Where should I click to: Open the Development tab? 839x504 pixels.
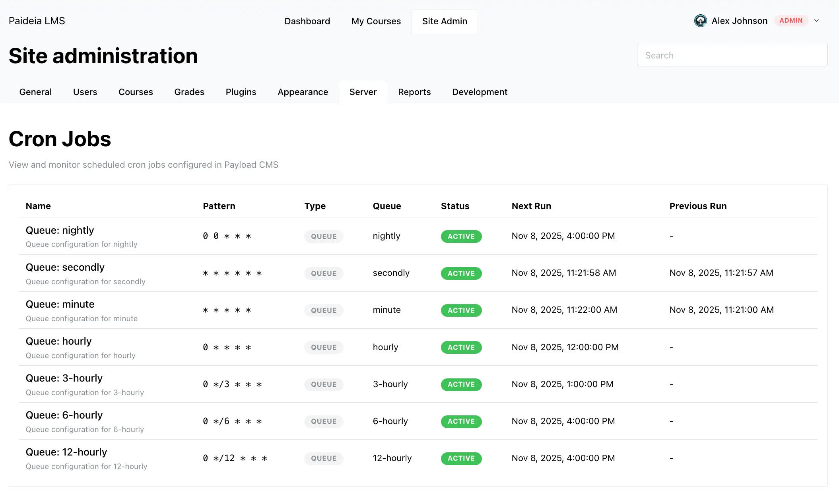480,92
